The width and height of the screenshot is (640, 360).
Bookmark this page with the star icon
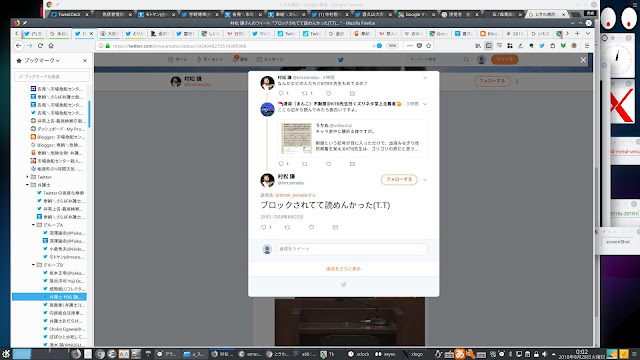click(429, 46)
